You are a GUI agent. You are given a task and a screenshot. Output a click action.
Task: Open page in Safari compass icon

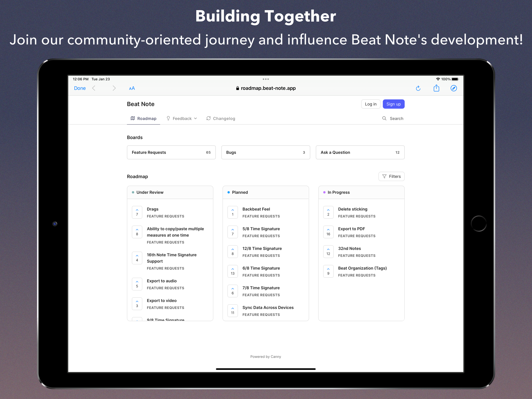click(x=454, y=88)
